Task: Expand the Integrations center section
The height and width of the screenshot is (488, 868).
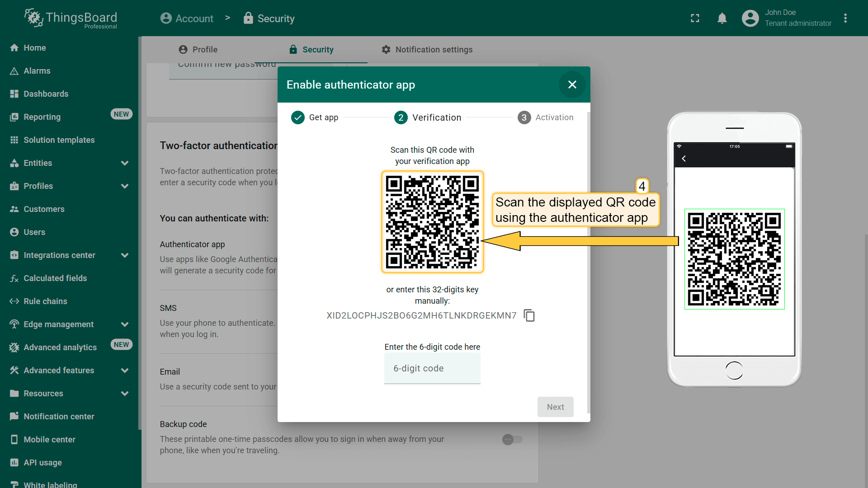Action: pyautogui.click(x=125, y=255)
